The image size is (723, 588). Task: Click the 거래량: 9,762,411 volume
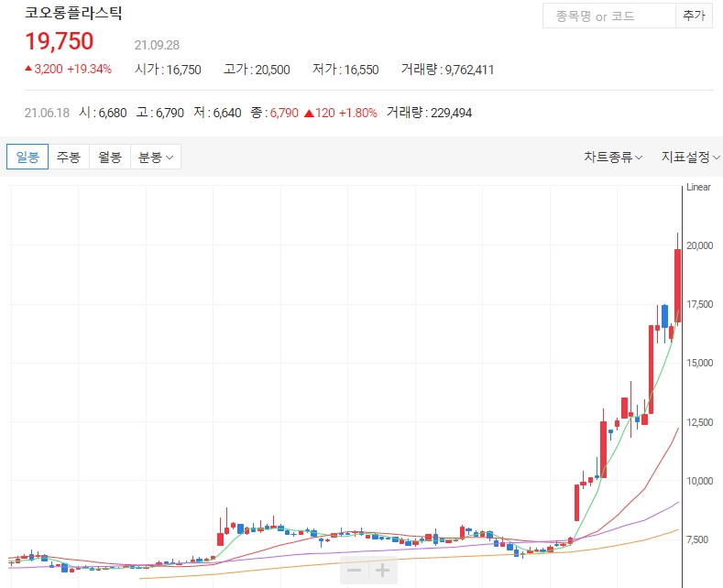(448, 70)
